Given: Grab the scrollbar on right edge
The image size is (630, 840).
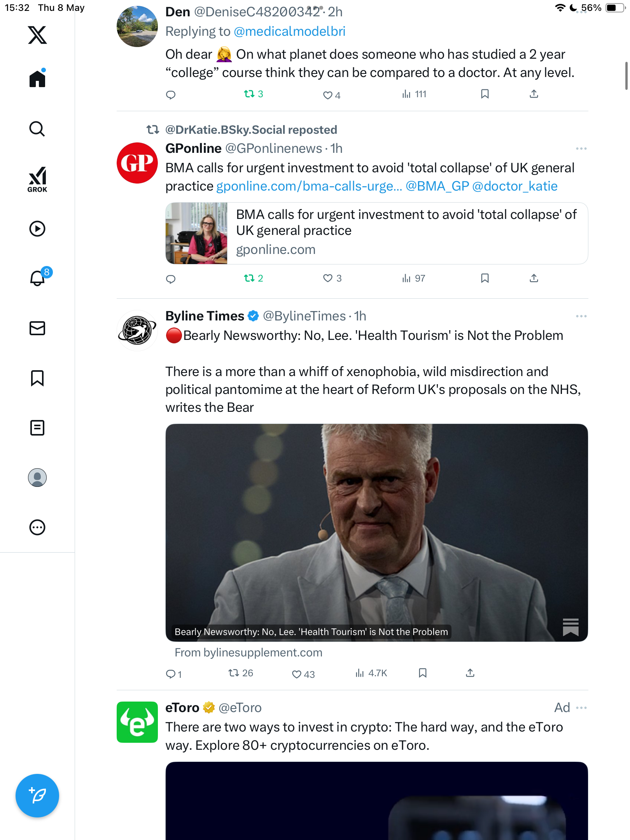Looking at the screenshot, I should (x=626, y=76).
